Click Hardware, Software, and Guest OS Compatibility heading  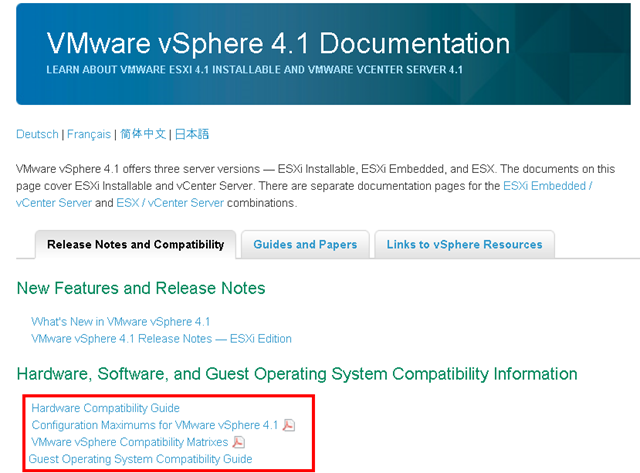pos(297,374)
